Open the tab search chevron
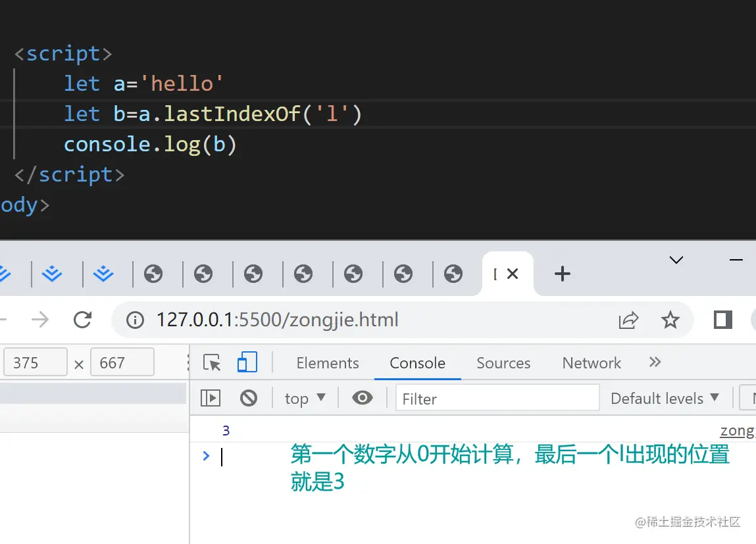The width and height of the screenshot is (756, 544). tap(676, 260)
